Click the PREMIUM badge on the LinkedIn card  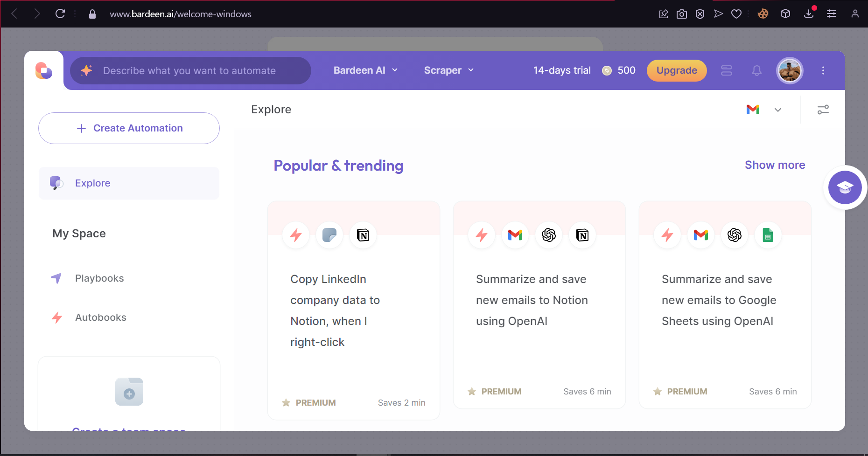(309, 403)
